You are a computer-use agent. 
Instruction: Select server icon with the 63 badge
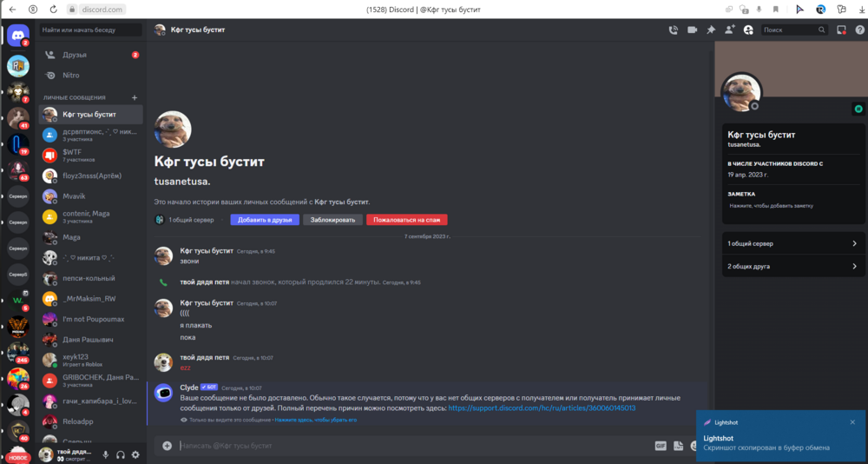coord(17,170)
